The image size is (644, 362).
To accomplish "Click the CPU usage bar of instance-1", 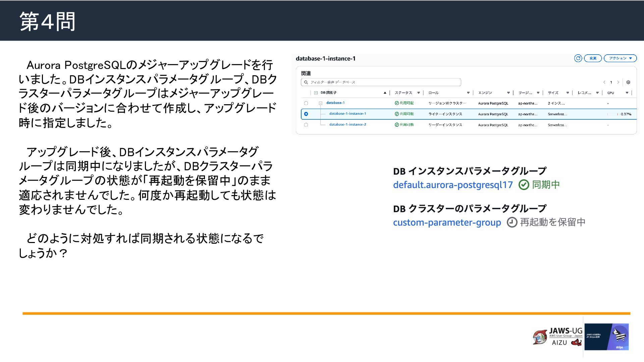I will [613, 114].
